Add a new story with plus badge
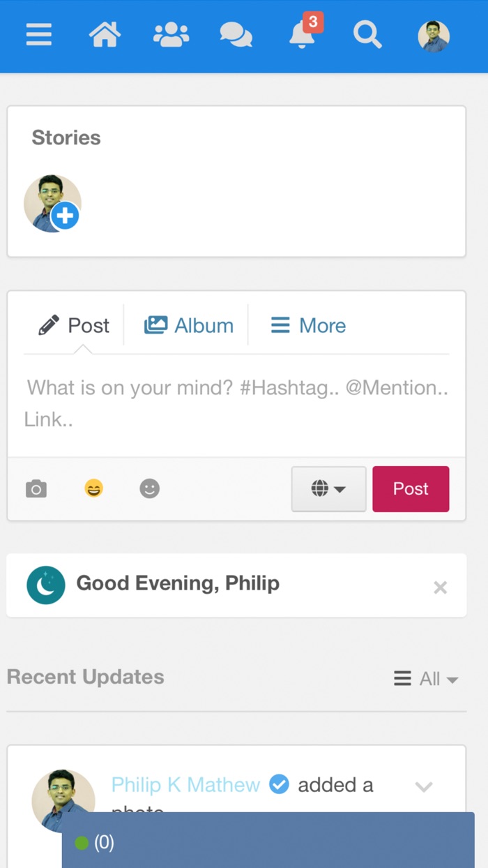This screenshot has height=868, width=488. click(65, 216)
